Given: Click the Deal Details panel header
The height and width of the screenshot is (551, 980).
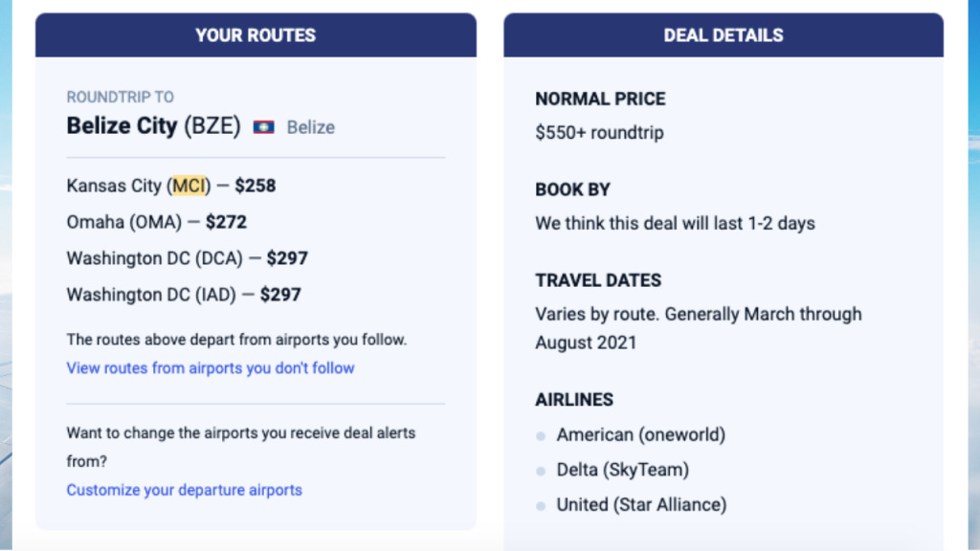Looking at the screenshot, I should pyautogui.click(x=724, y=35).
